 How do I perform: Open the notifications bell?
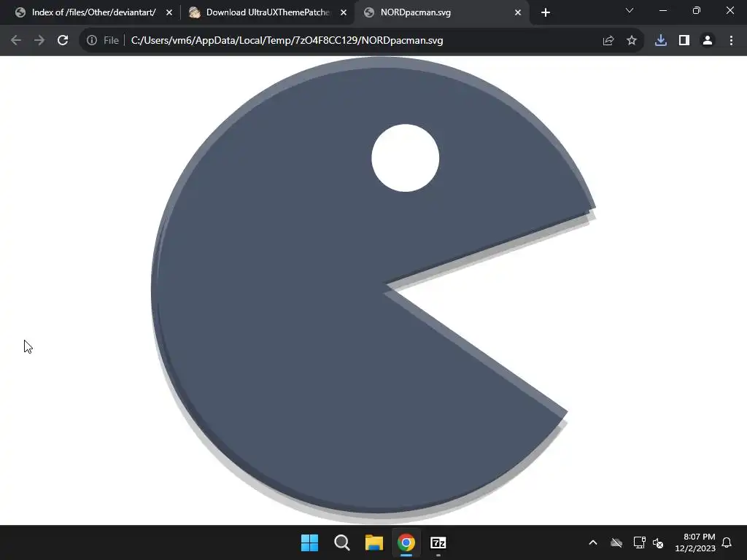click(x=727, y=542)
